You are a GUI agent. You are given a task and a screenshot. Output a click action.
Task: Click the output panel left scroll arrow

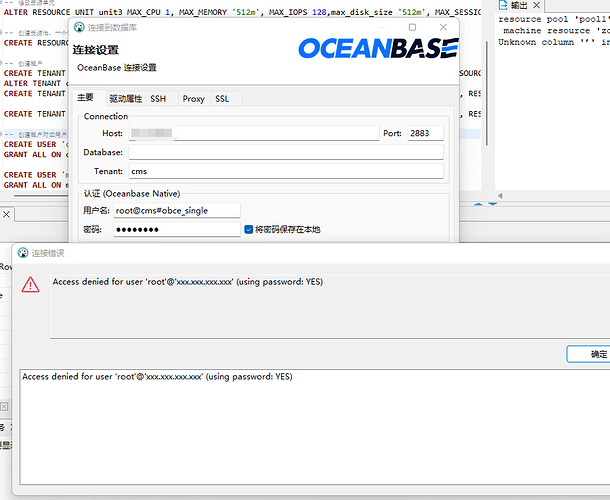pos(500,196)
